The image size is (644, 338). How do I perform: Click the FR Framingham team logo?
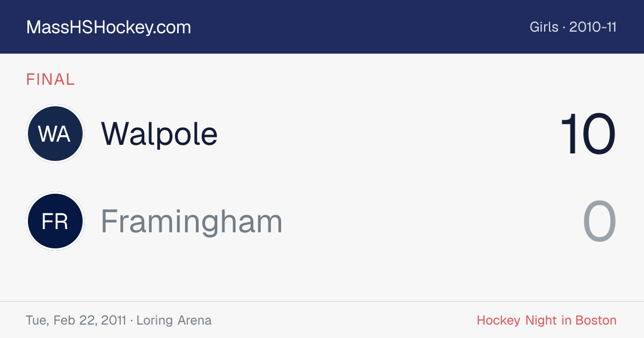click(55, 221)
